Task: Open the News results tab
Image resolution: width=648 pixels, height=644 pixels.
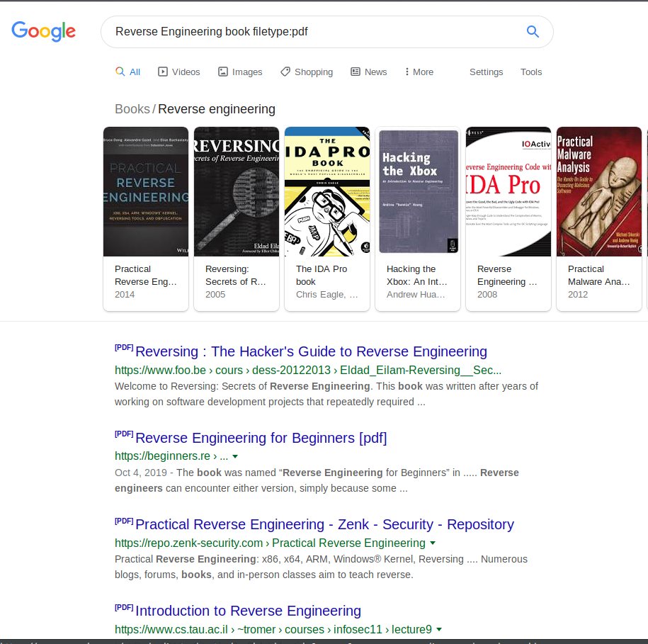Action: [x=369, y=72]
